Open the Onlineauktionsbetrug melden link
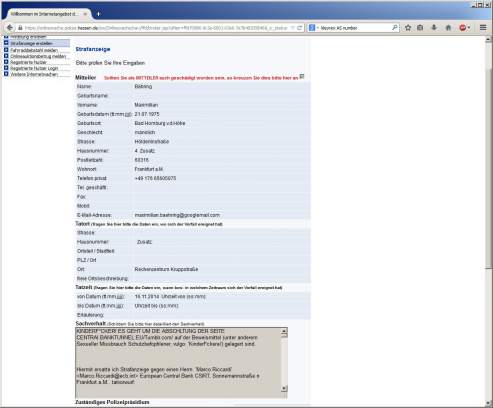493x408 pixels. pyautogui.click(x=38, y=56)
